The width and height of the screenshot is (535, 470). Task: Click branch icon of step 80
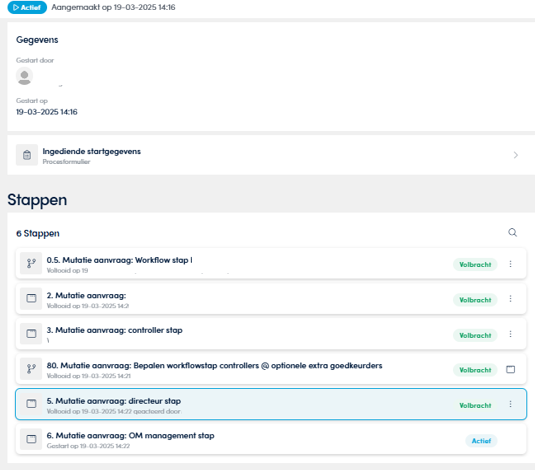(31, 369)
